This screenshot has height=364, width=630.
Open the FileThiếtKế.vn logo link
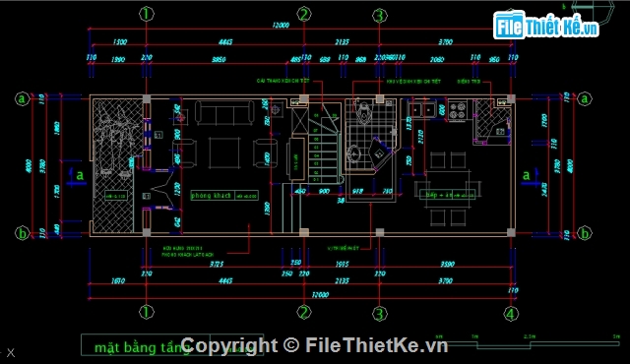tap(545, 26)
